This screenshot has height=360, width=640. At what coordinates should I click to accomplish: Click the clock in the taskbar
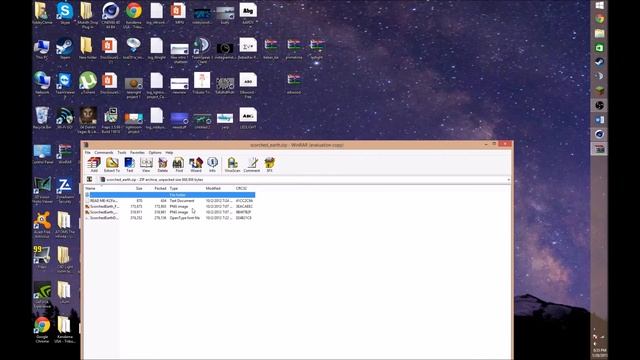click(600, 352)
